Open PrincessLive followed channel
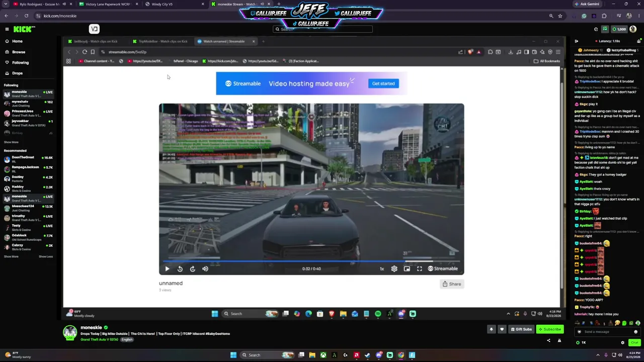 tap(28, 113)
